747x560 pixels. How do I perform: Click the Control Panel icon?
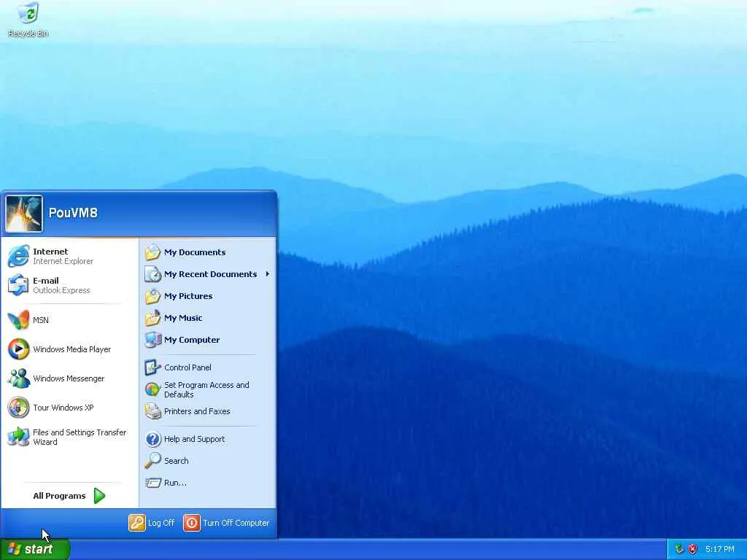152,367
